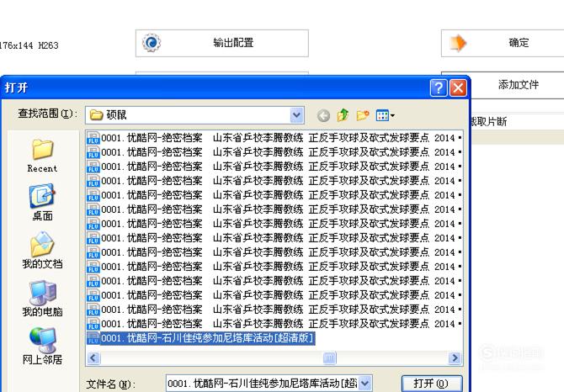Open the Recent places shortcut
This screenshot has height=392, width=564.
[x=42, y=156]
